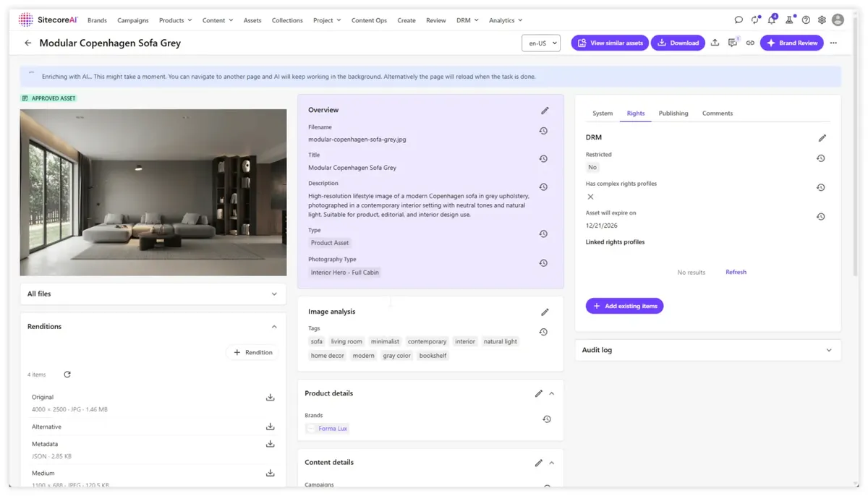Edit Product details with the pencil icon
This screenshot has width=868, height=496.
[x=538, y=394]
